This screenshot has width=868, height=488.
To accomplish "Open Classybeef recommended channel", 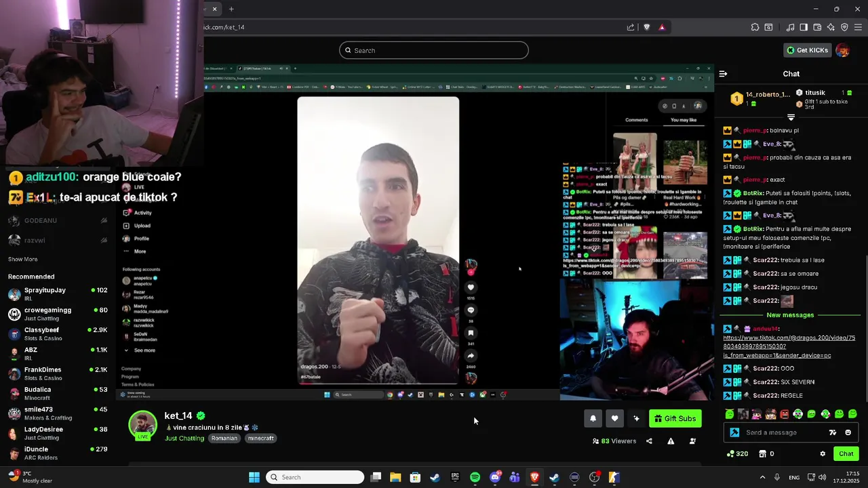I will [x=58, y=333].
